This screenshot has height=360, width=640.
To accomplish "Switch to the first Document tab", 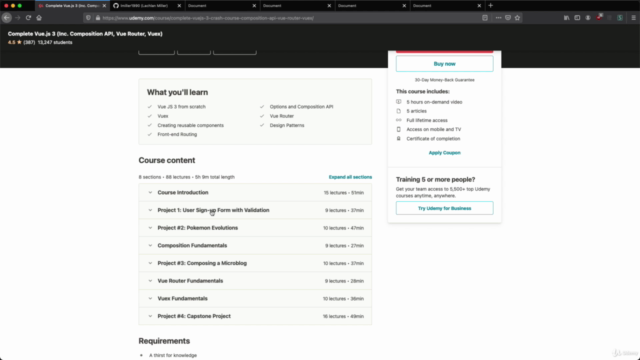I will click(222, 6).
